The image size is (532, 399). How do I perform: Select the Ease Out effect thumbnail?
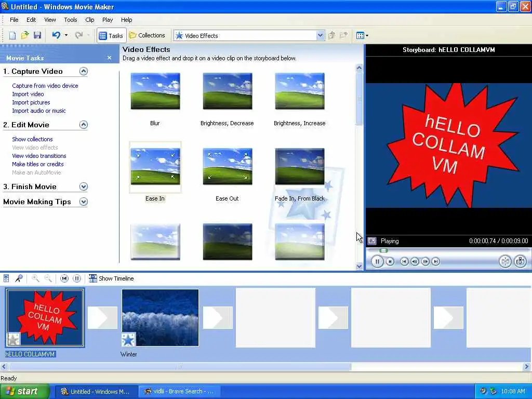(x=228, y=167)
